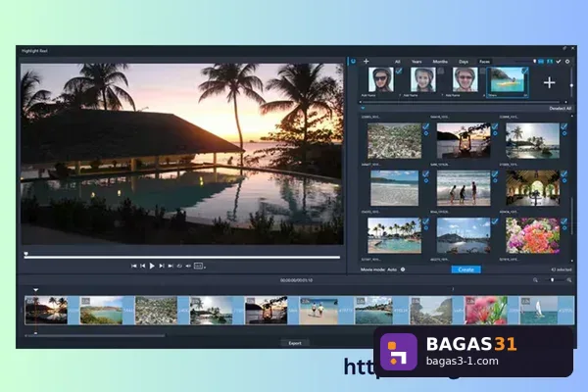
Task: Click the timeline playhead marker
Action: [x=35, y=290]
